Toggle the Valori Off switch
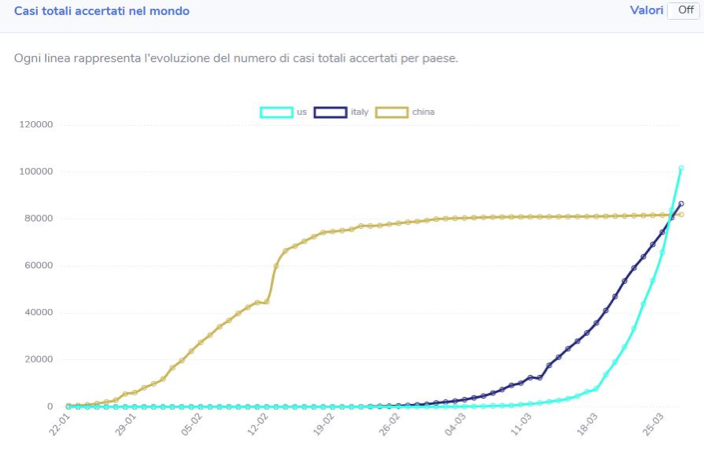The image size is (704, 450). 683,10
